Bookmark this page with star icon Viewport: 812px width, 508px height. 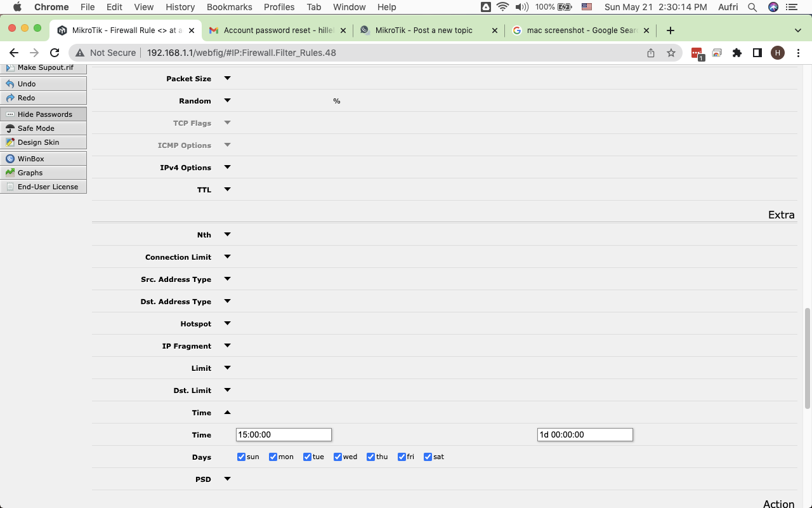[671, 53]
